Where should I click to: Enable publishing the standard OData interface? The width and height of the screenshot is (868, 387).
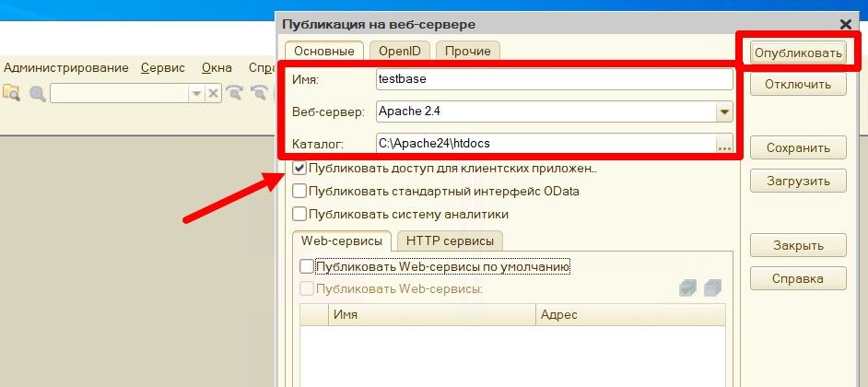(299, 191)
